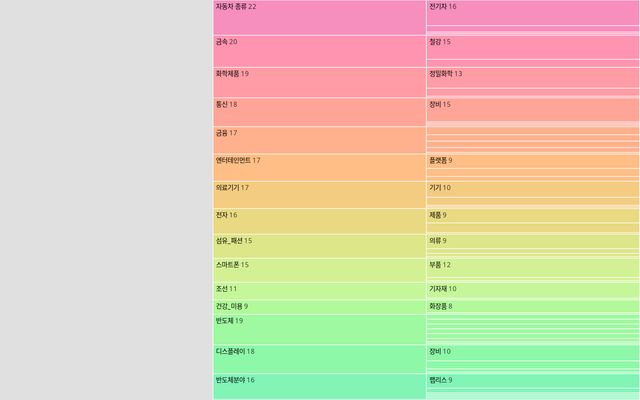This screenshot has height=400, width=640.
Task: Select the 금융 17 block
Action: 320,140
